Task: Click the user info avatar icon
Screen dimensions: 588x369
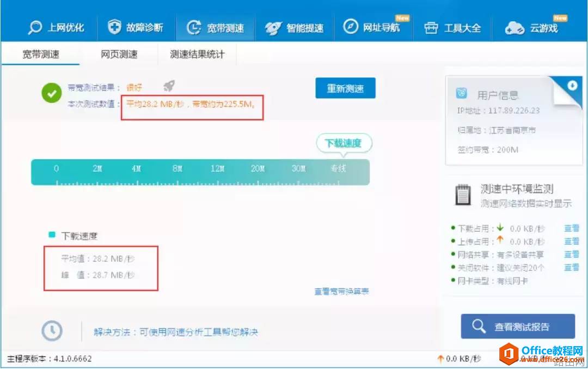Action: 461,93
